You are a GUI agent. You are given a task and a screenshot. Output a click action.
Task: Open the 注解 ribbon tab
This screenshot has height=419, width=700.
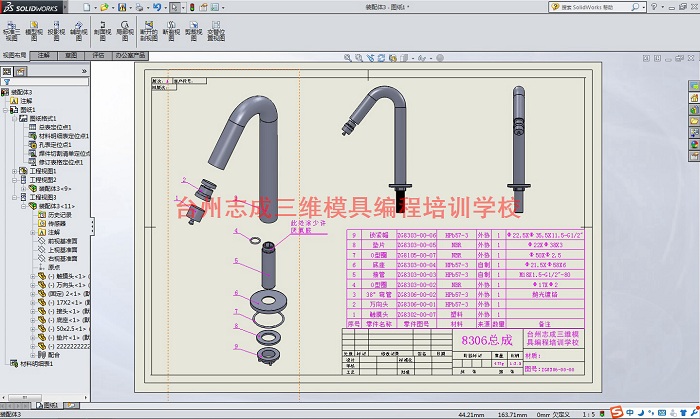click(x=44, y=55)
